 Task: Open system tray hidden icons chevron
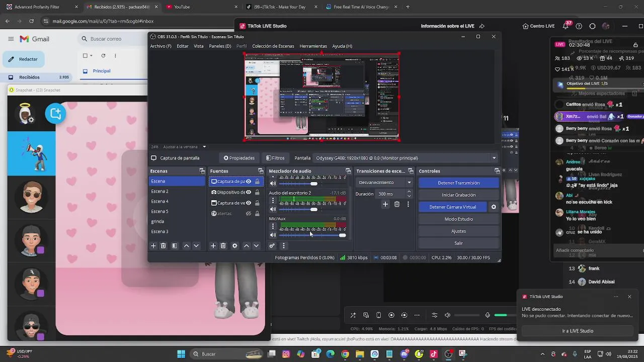pos(542,354)
